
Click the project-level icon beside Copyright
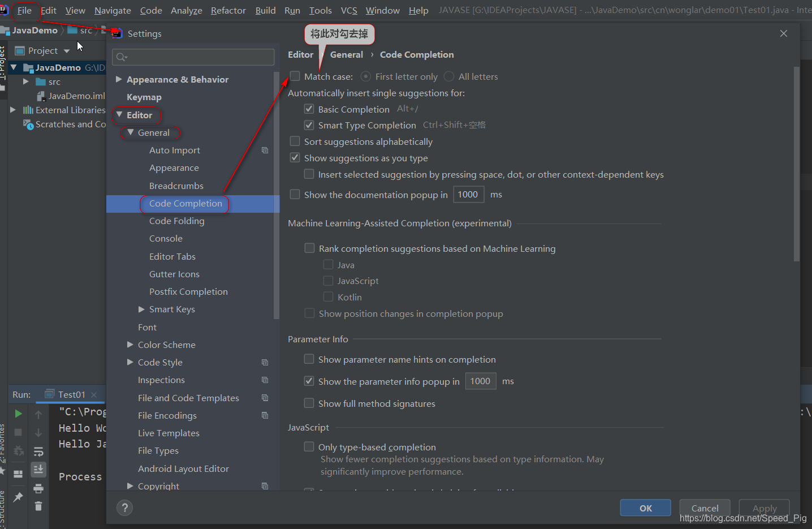(265, 485)
